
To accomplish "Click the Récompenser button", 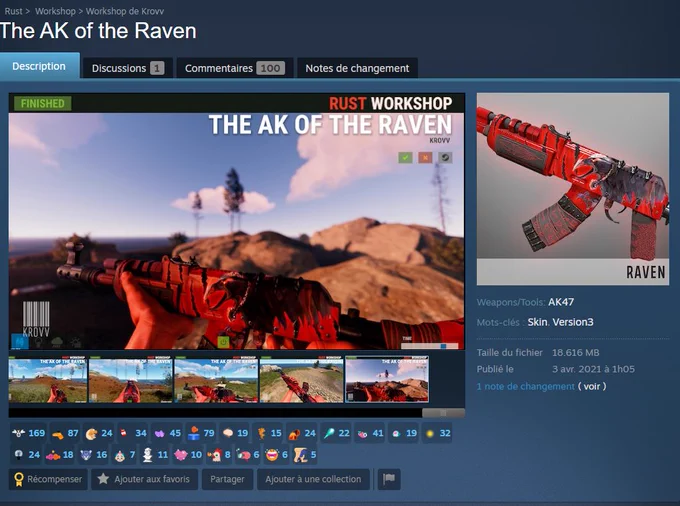I will 48,479.
